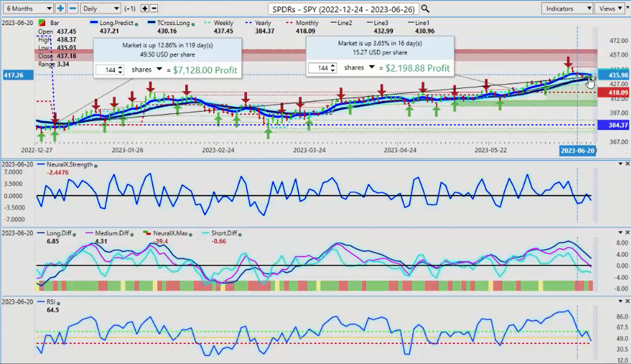The image size is (631, 364).
Task: Click the Long.Diff legend label
Action: (59, 233)
